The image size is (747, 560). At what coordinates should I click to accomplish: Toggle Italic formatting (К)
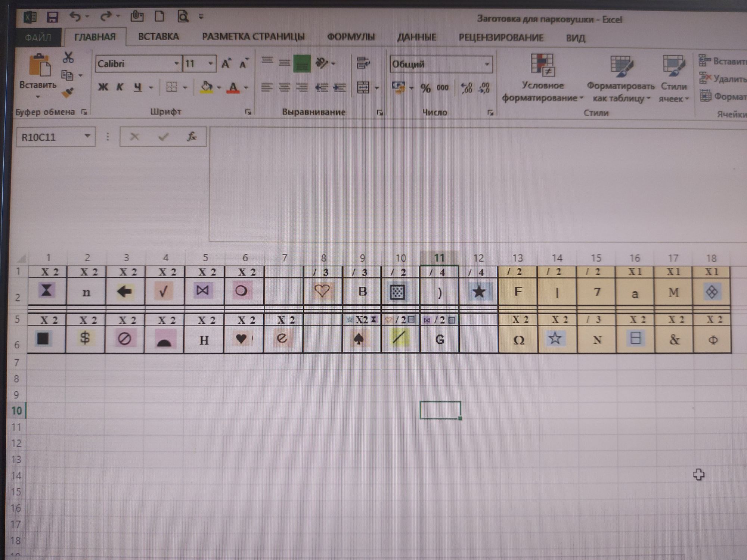click(120, 87)
